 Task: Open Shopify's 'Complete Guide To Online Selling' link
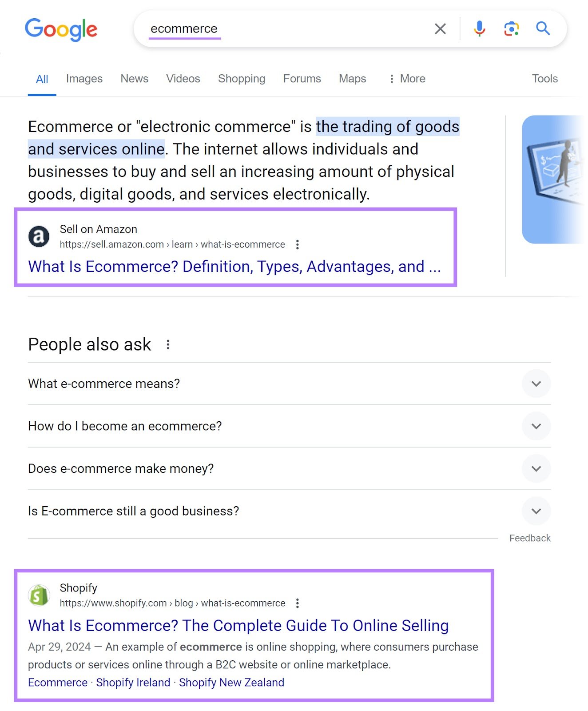tap(238, 626)
